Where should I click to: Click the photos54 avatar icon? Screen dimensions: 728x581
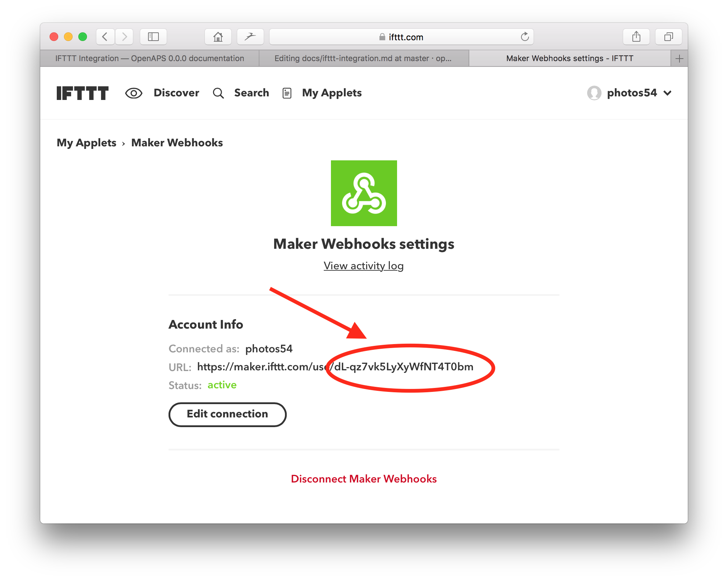pyautogui.click(x=594, y=93)
